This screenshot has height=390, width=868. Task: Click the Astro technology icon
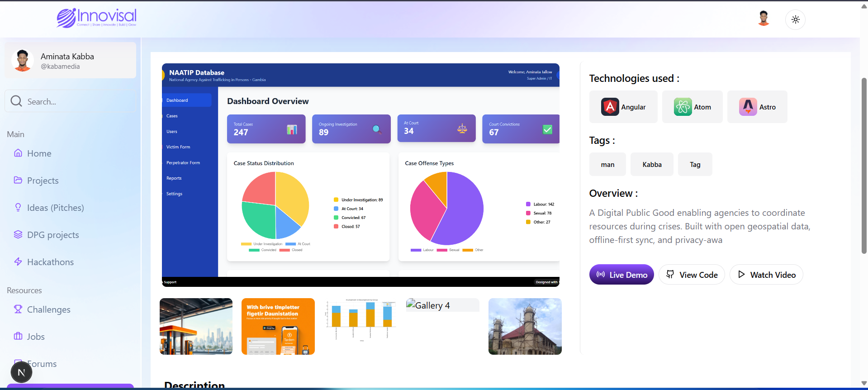pyautogui.click(x=748, y=107)
